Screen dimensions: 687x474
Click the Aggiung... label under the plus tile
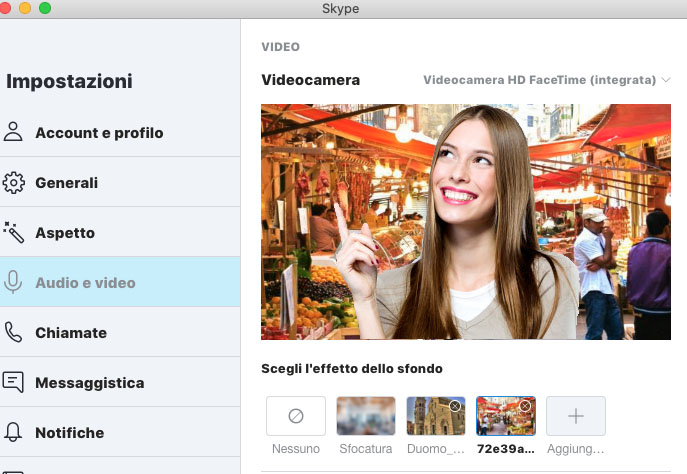(x=576, y=449)
